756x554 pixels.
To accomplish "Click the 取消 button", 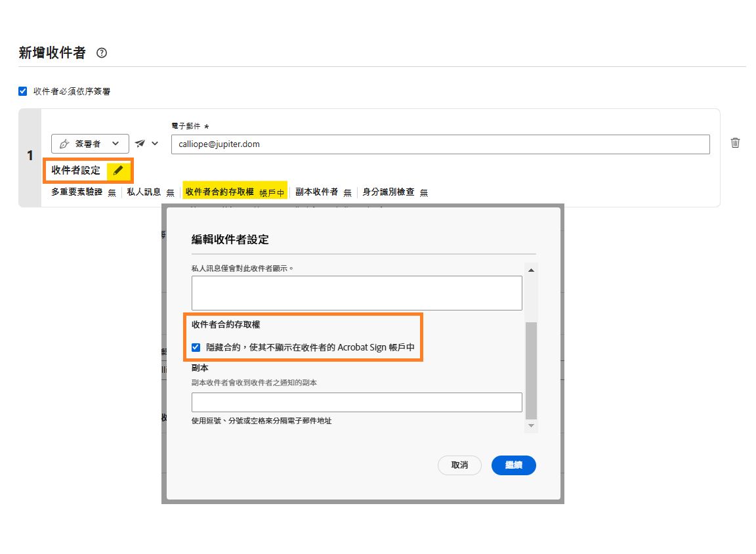I will click(x=459, y=465).
